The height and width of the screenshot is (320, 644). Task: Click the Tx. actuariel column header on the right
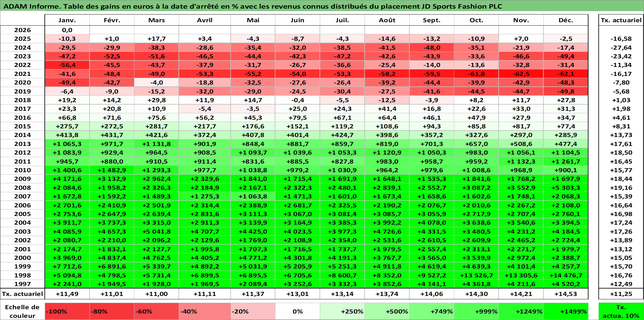(621, 20)
